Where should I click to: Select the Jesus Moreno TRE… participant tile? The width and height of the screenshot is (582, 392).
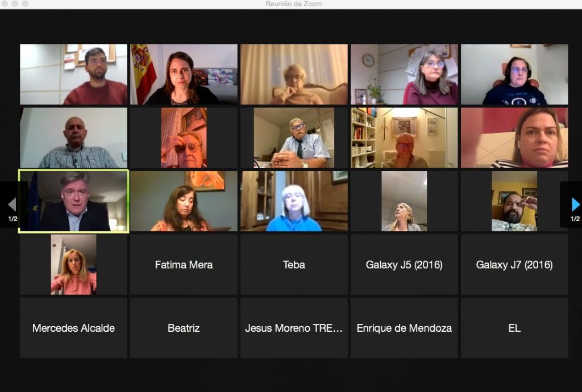coord(294,328)
